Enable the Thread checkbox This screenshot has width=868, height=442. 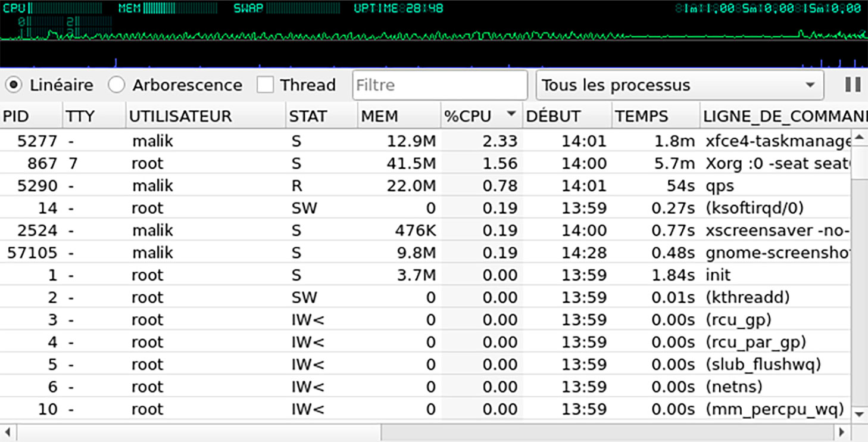[265, 85]
